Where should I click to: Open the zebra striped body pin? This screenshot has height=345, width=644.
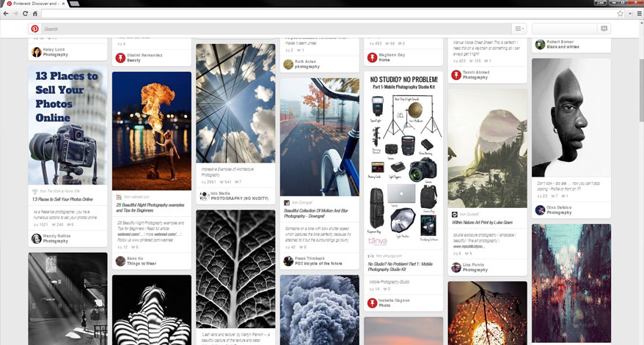[x=152, y=310]
